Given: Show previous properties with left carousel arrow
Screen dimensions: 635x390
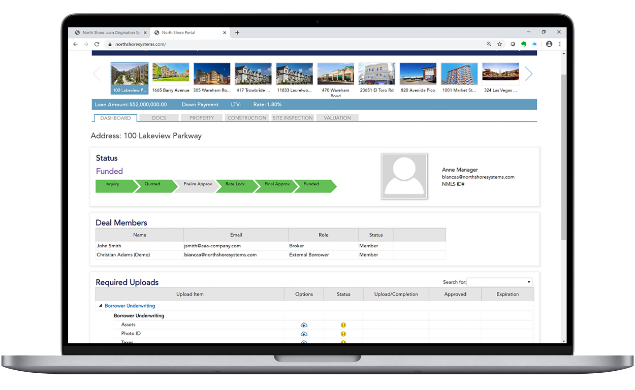Looking at the screenshot, I should [96, 74].
